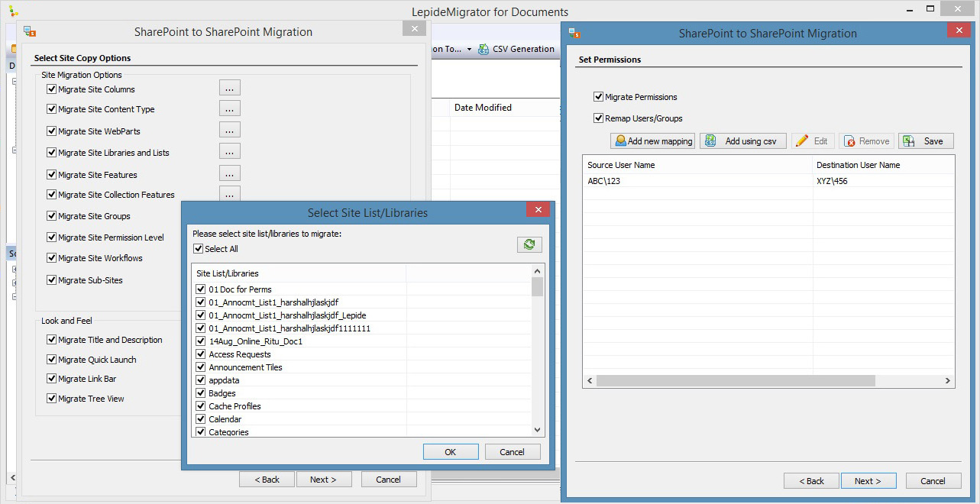Toggle Migrate Site Workflows checkbox
980x504 pixels.
(52, 257)
